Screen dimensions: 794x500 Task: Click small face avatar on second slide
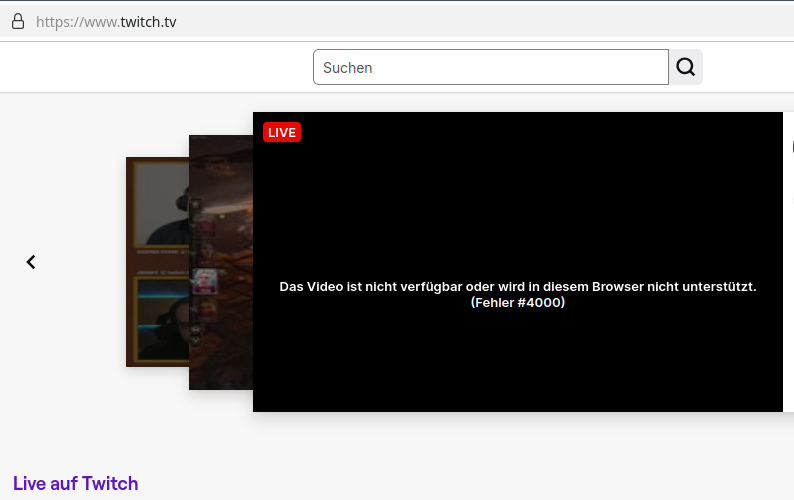pyautogui.click(x=205, y=281)
